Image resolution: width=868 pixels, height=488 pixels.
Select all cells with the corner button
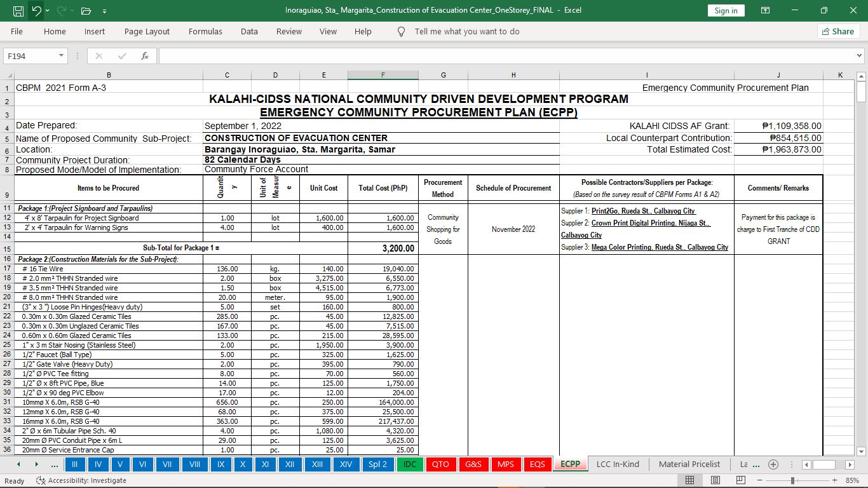[7, 75]
